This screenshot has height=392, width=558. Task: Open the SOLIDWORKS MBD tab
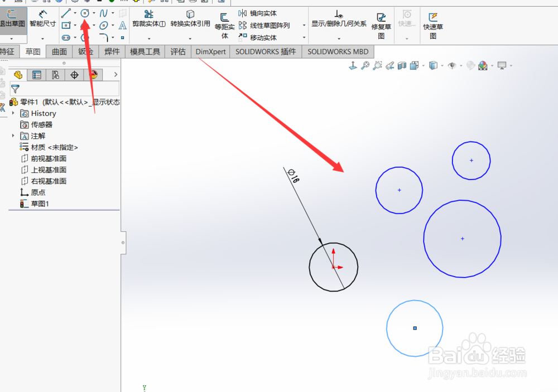(x=338, y=51)
